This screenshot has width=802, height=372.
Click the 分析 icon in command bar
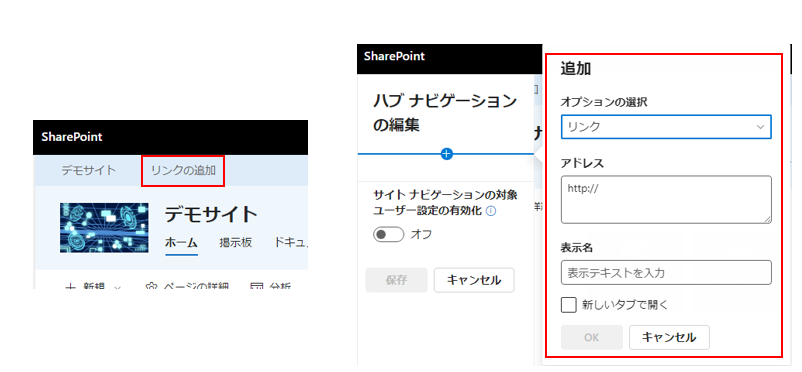pyautogui.click(x=256, y=287)
